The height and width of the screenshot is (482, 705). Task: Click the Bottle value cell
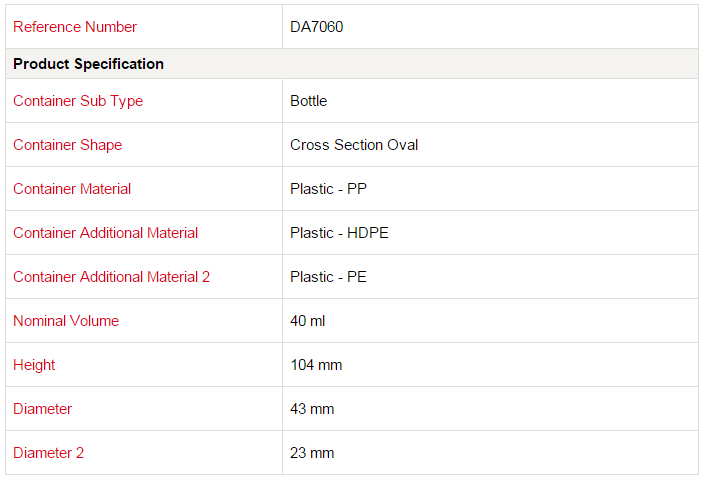[x=309, y=101]
